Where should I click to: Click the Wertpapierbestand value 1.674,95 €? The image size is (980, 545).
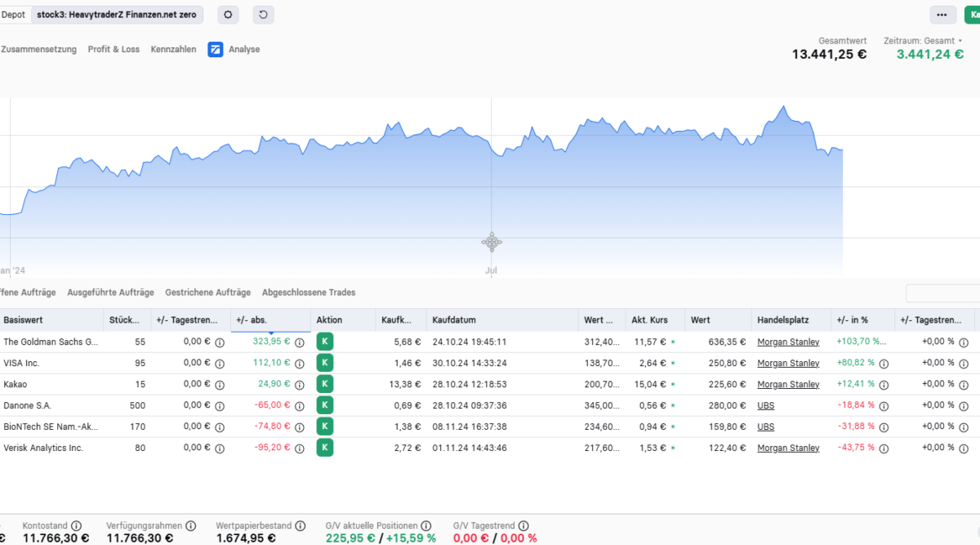(x=246, y=538)
